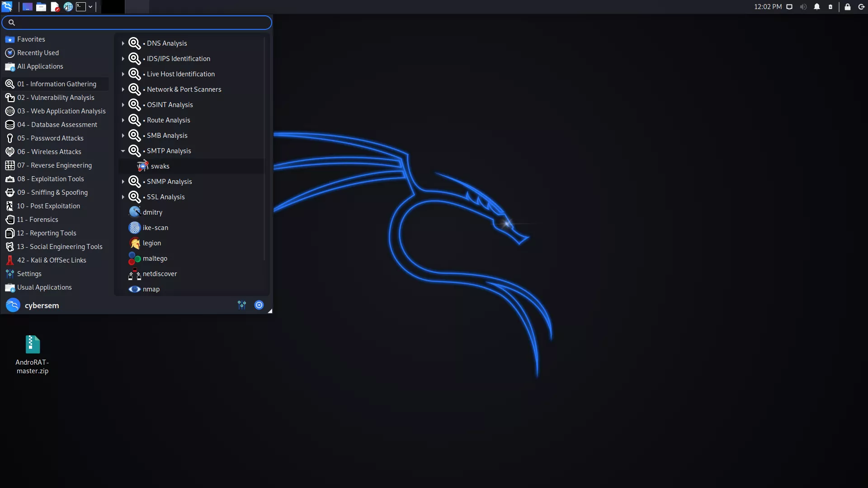Expand the DNS Analysis submenu arrow
The width and height of the screenshot is (868, 488).
point(123,43)
